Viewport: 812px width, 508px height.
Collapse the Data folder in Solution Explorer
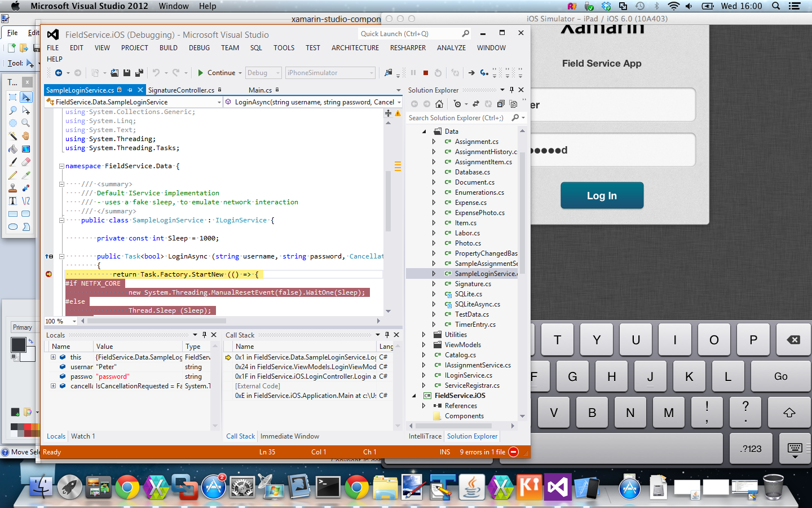point(424,132)
